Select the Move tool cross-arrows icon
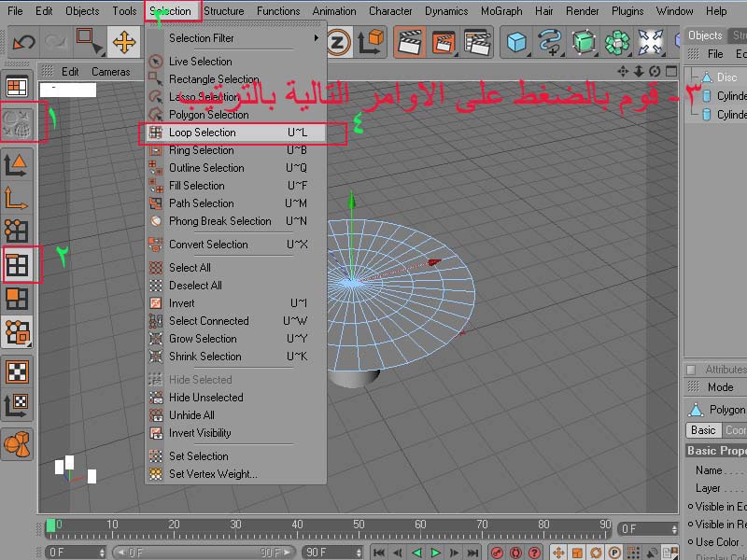Viewport: 747px width, 560px height. (x=124, y=43)
